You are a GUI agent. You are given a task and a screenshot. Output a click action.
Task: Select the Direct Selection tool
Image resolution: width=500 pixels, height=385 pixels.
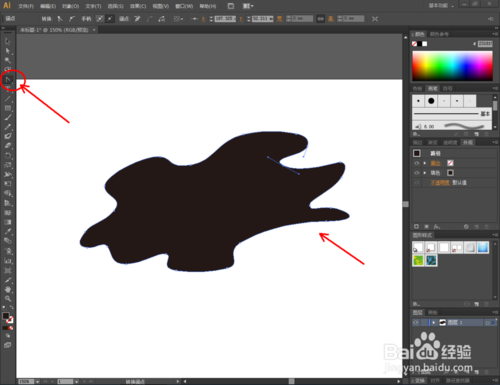8,51
